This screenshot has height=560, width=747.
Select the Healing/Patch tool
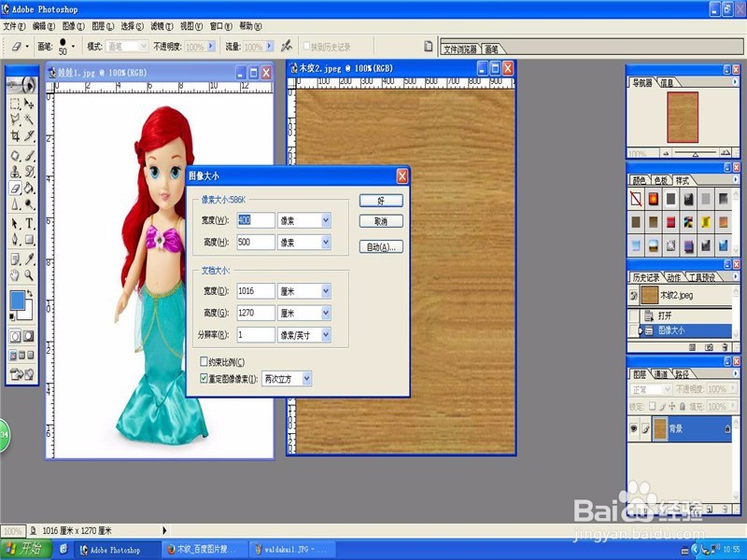coord(15,155)
